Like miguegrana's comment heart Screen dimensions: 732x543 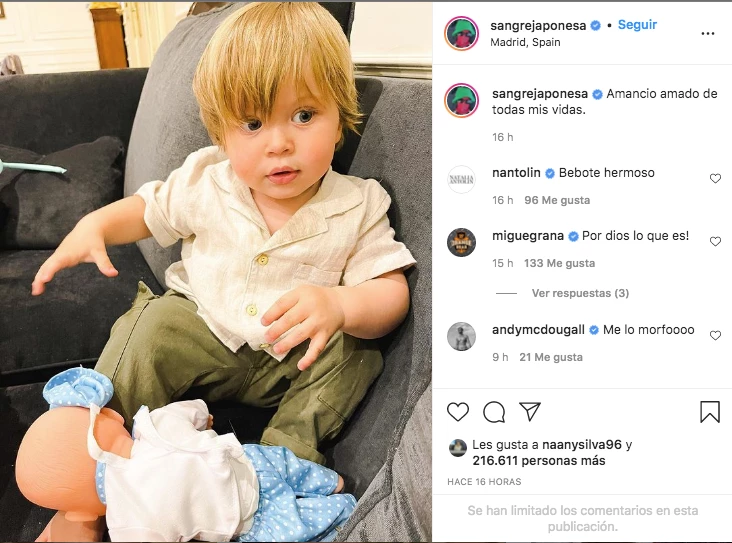[x=715, y=241]
